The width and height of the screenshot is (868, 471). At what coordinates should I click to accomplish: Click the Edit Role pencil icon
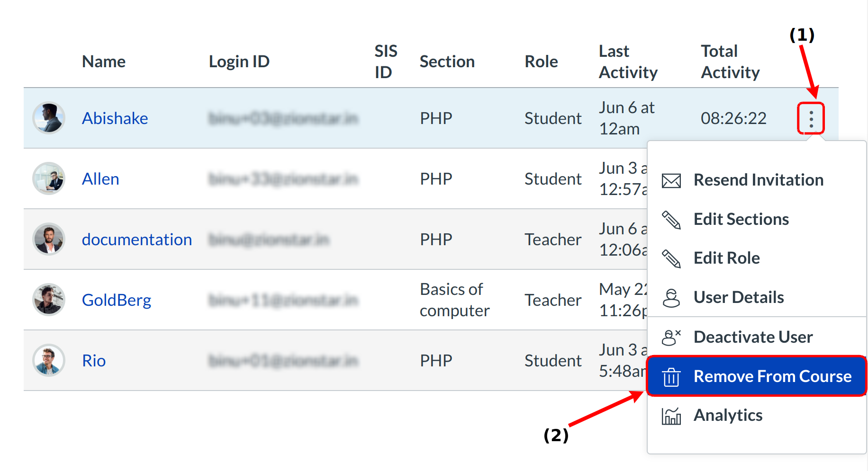click(x=671, y=258)
